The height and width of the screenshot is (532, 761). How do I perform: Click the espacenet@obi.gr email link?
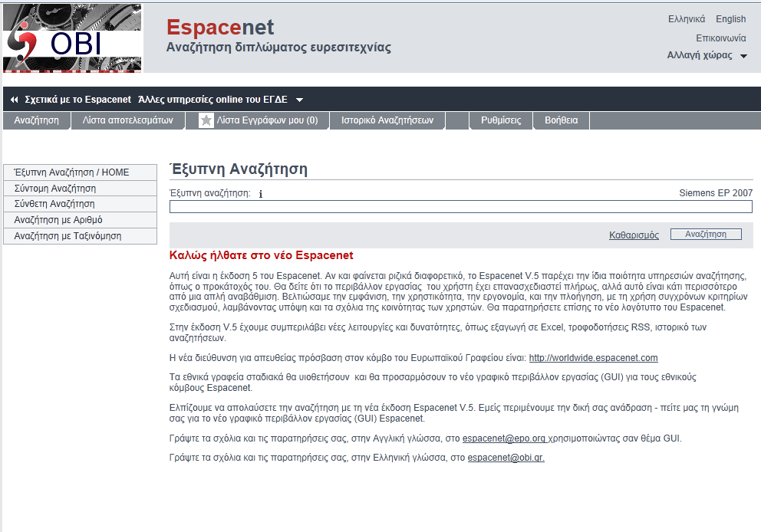(x=506, y=458)
